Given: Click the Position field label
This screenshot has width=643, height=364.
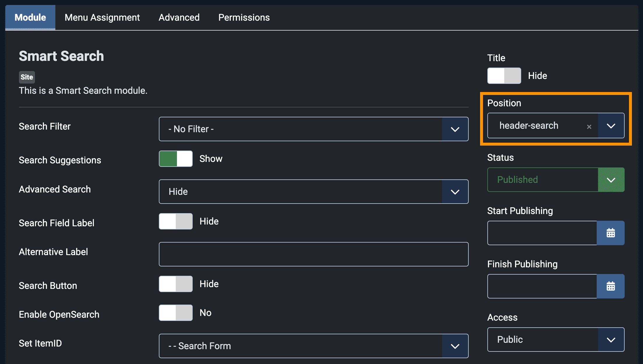Looking at the screenshot, I should click(504, 103).
